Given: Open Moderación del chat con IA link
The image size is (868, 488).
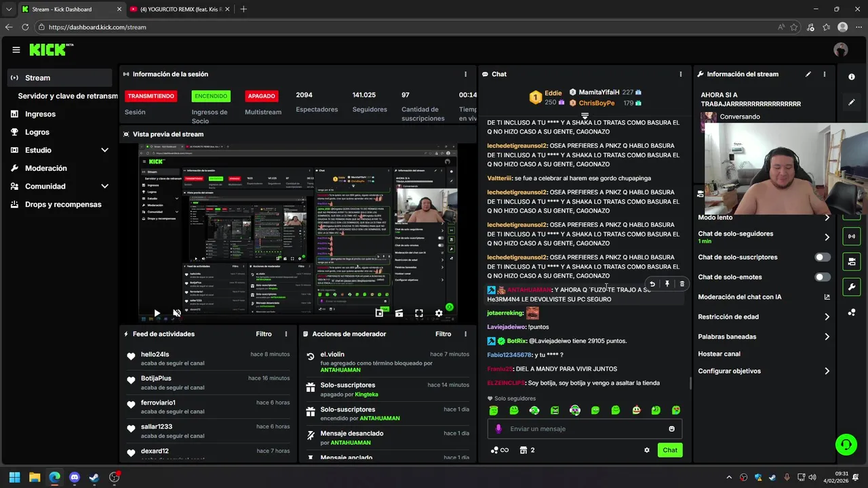Looking at the screenshot, I should [764, 297].
